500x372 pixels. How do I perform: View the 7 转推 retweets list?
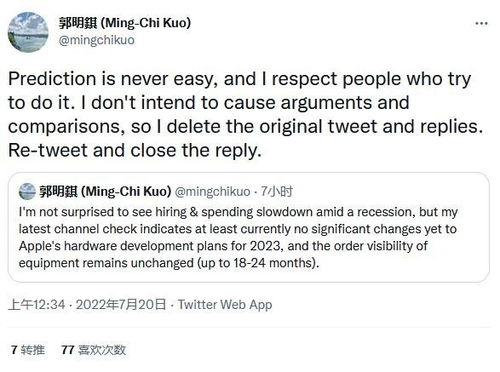point(27,350)
